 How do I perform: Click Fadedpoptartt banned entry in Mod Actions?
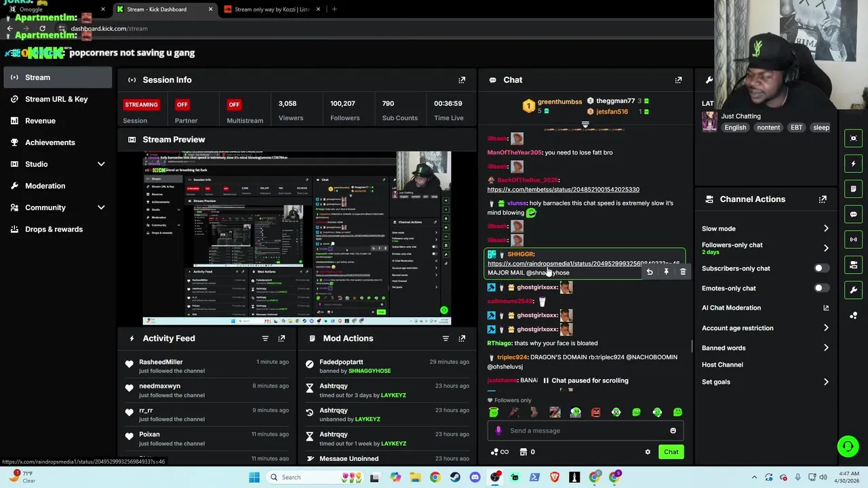(387, 366)
